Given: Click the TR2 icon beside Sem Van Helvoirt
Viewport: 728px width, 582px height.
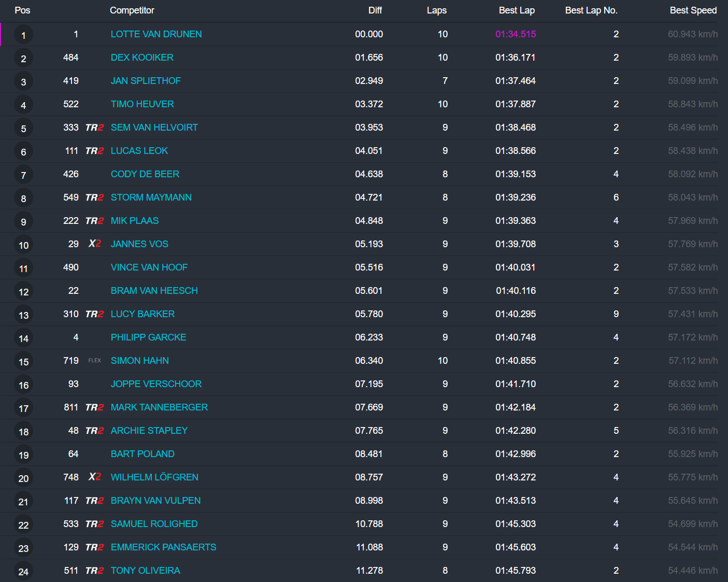Looking at the screenshot, I should coord(94,127).
